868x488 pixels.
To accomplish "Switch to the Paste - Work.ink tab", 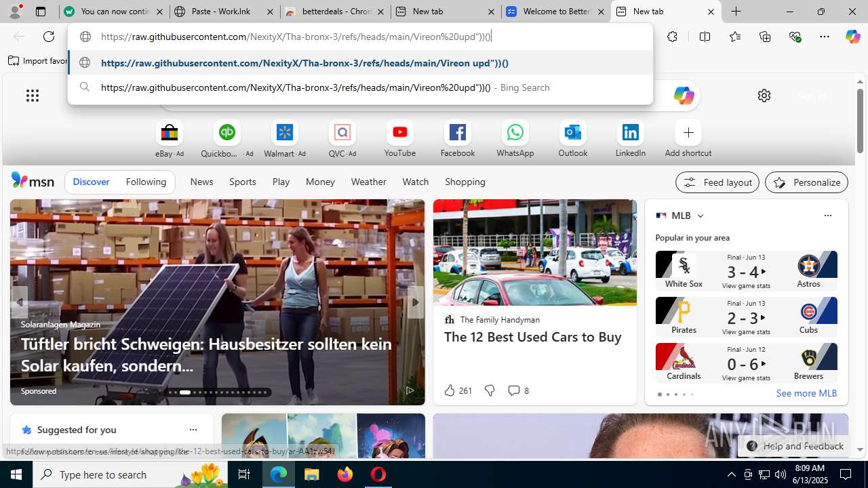I will (x=224, y=12).
